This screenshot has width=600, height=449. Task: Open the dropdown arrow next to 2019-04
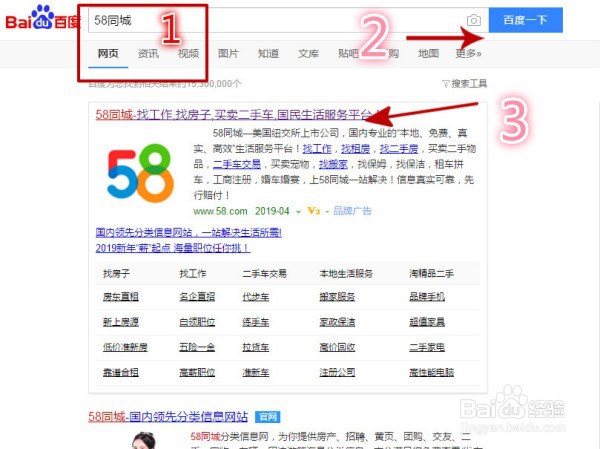click(298, 212)
